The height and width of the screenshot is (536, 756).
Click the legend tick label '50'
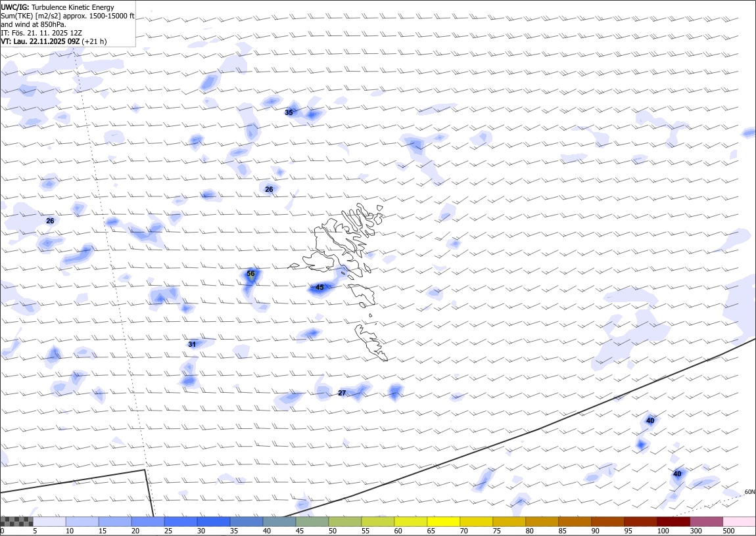333,531
